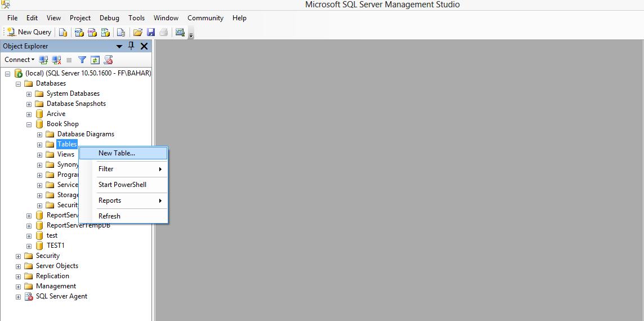Close the Object Explorer panel
644x321 pixels.
click(x=144, y=46)
